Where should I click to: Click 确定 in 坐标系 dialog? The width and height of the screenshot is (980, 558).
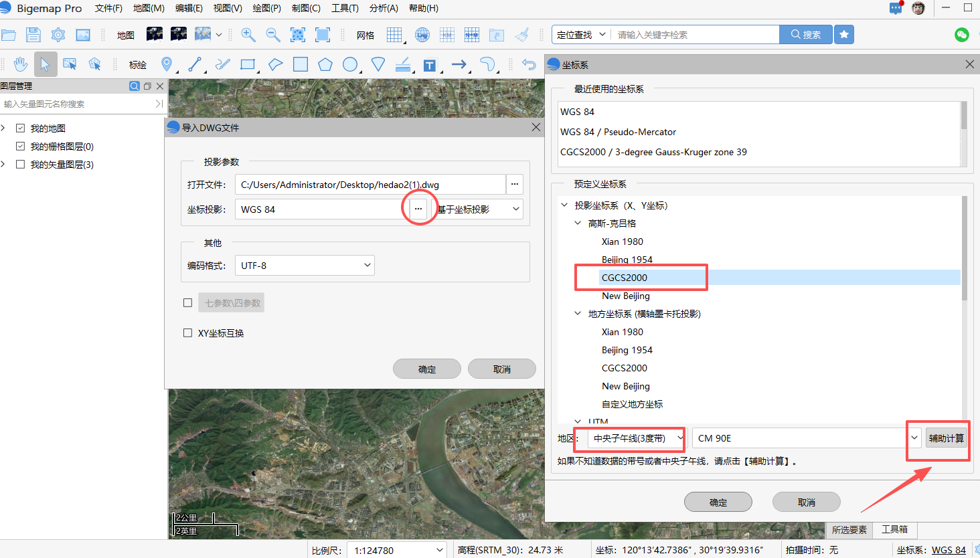pos(718,502)
